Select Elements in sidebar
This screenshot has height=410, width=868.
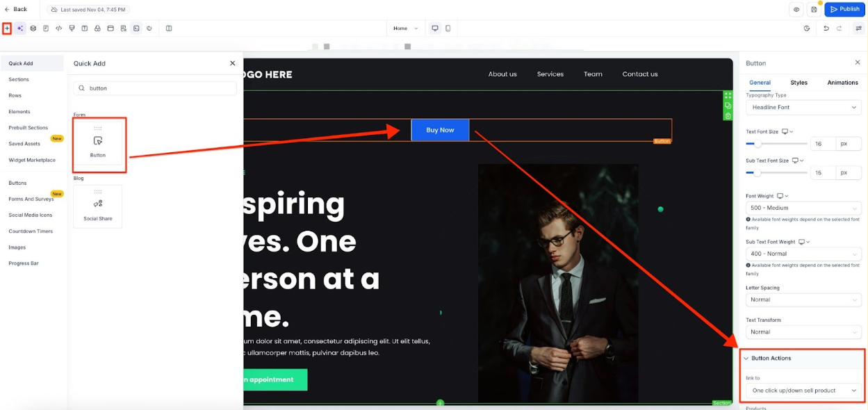click(19, 111)
